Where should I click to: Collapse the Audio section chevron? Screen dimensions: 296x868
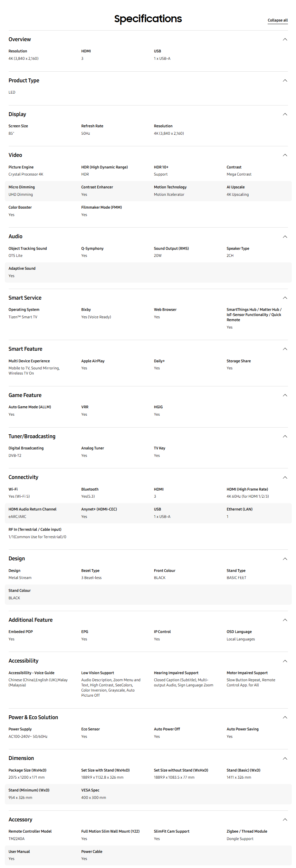(x=285, y=237)
